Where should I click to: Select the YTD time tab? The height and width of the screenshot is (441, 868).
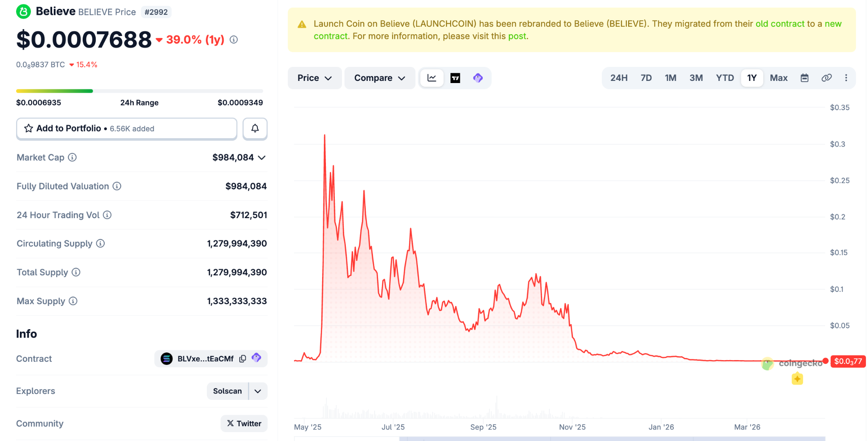[724, 78]
